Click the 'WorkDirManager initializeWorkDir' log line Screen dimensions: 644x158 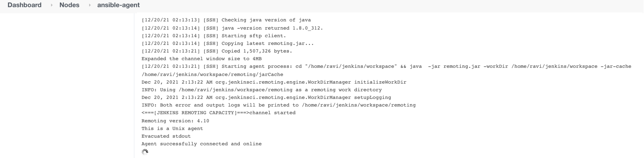274,82
